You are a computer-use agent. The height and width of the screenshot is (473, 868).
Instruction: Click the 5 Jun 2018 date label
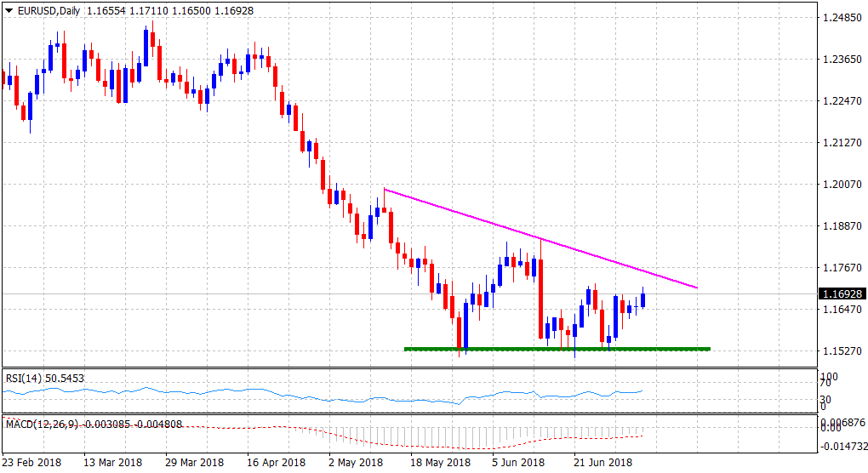click(518, 463)
